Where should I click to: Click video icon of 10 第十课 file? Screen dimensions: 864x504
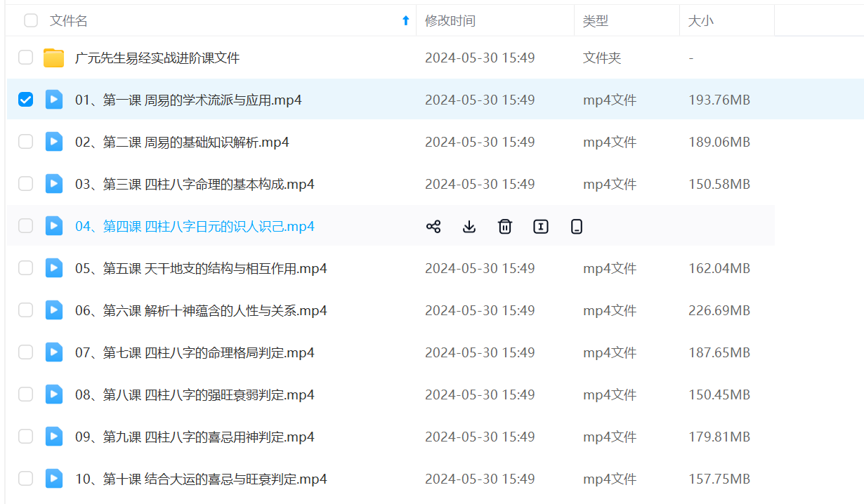54,479
